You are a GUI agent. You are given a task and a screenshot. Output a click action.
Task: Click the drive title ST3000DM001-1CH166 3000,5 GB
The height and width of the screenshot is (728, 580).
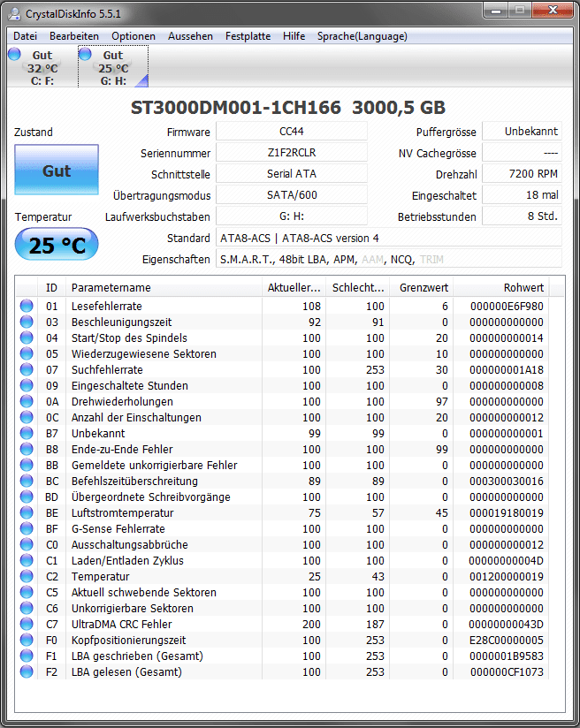click(288, 107)
